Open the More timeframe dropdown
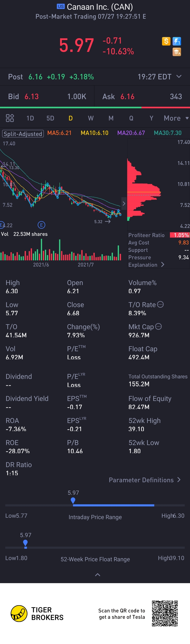Viewport: 190px width, 644px height. tap(176, 118)
